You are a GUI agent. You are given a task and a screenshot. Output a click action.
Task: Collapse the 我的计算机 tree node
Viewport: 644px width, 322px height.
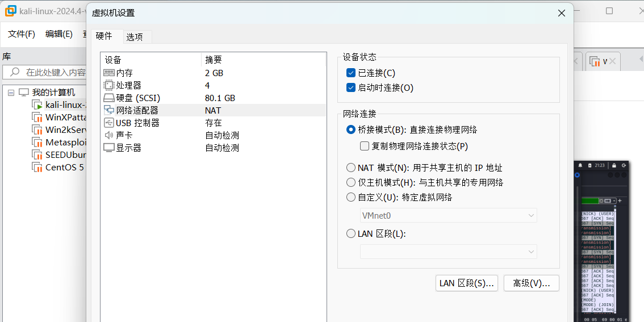11,93
